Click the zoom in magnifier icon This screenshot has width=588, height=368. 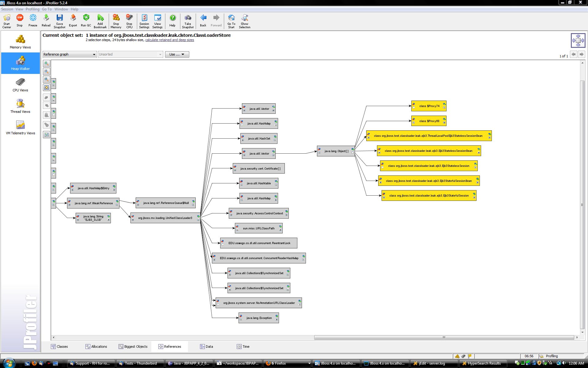[47, 63]
